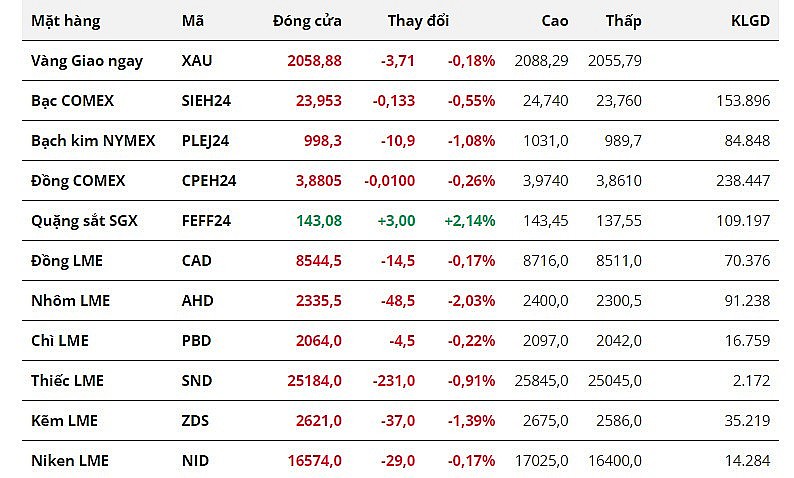The height and width of the screenshot is (478, 794).
Task: Select the 'Quặng sắt SGX' row label
Action: pos(84,221)
